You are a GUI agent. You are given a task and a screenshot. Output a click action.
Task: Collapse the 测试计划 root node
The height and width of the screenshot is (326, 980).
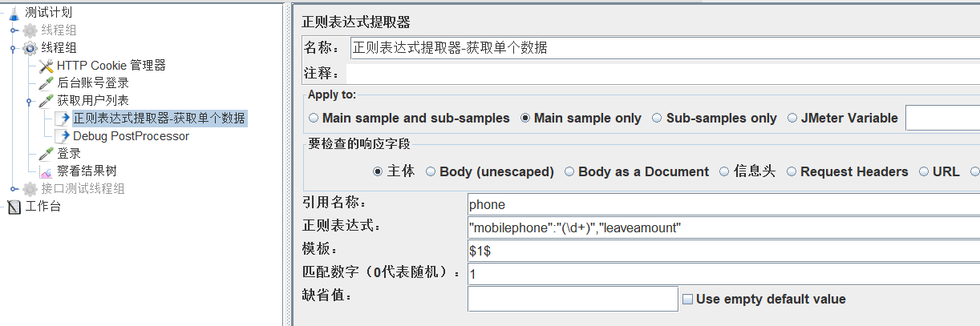(4, 13)
